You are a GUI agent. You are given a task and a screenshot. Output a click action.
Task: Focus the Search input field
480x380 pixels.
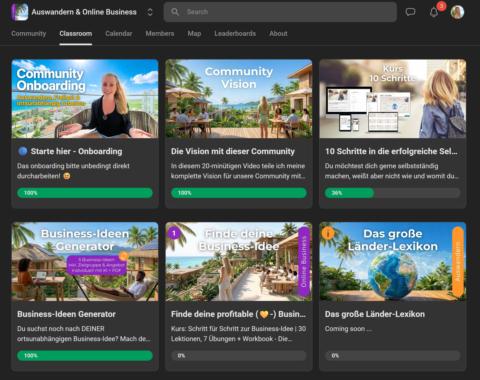pos(280,12)
